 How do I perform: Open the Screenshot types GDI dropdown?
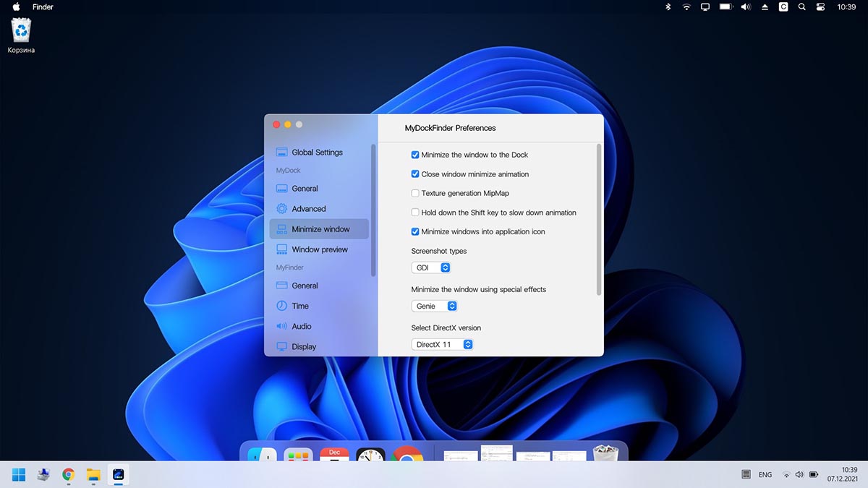[431, 267]
